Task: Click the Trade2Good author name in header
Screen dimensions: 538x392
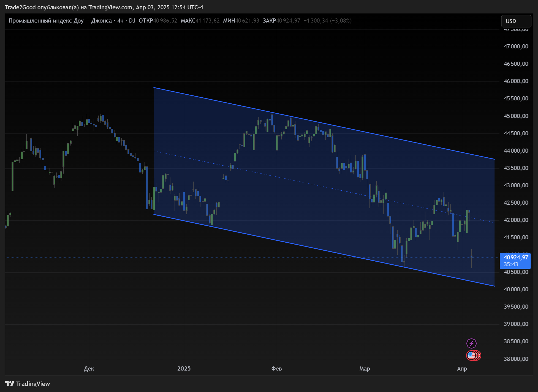Action: (x=20, y=7)
